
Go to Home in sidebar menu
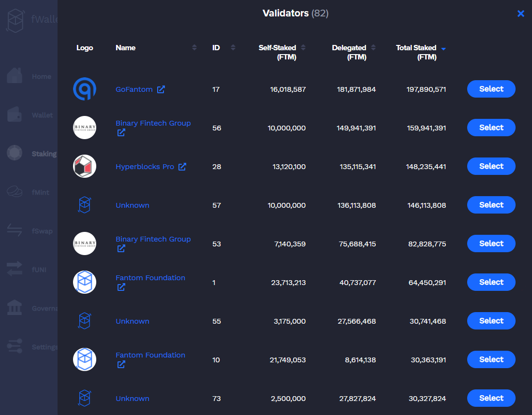pos(42,77)
